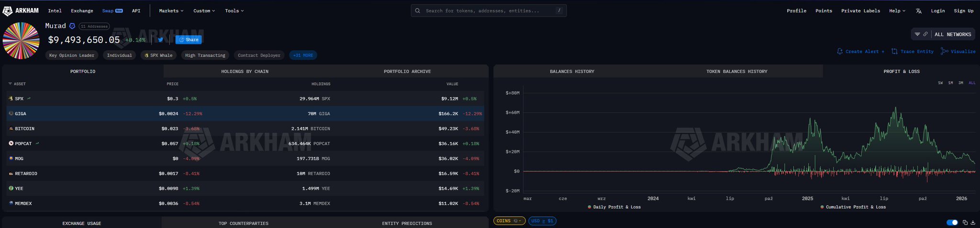
Task: Click the YEE token icon
Action: (11, 188)
